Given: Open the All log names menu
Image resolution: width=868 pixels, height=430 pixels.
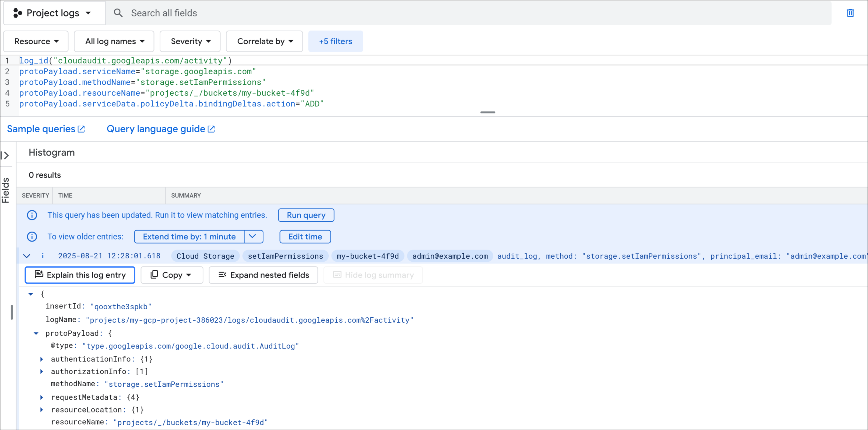Looking at the screenshot, I should 114,41.
